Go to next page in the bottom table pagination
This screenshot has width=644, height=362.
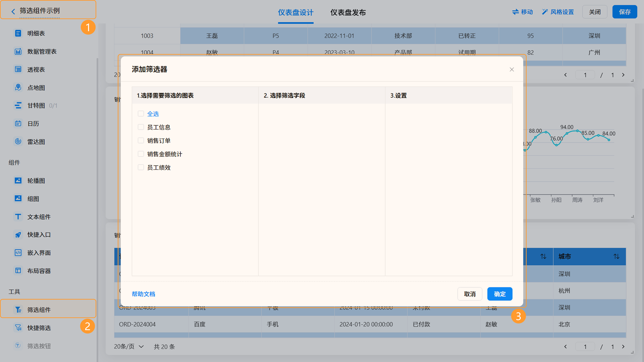pyautogui.click(x=623, y=347)
